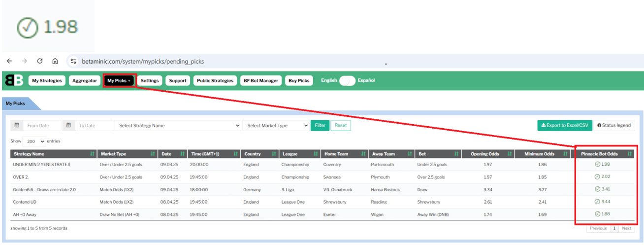Click the To Date calendar icon
The image size is (644, 245).
coord(68,126)
